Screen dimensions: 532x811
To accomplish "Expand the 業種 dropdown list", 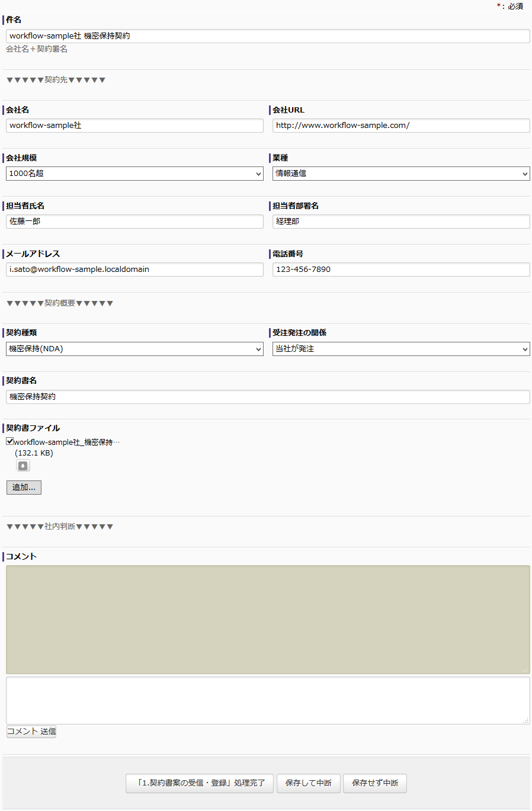I will pos(401,174).
